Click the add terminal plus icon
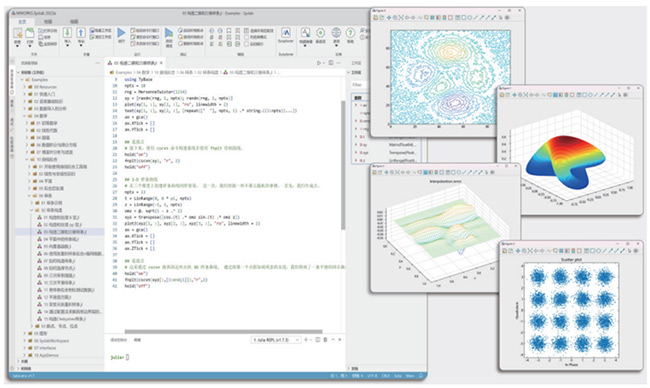This screenshot has width=650, height=388. click(306, 340)
